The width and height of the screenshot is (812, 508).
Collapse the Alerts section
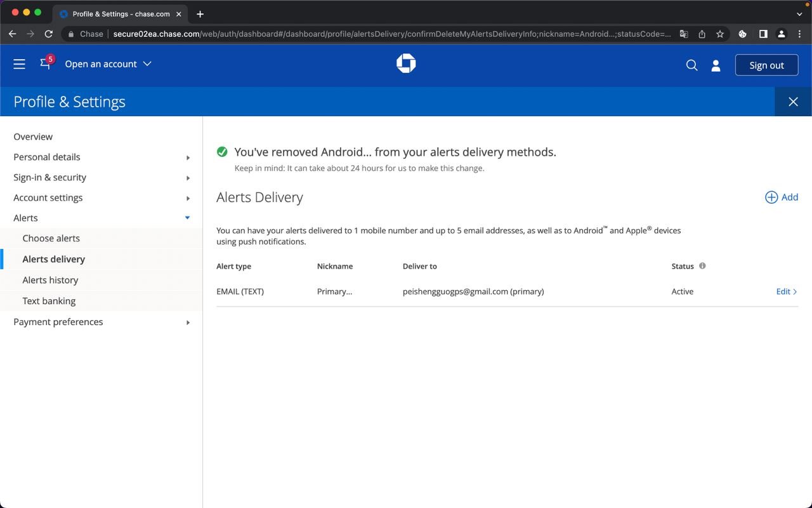(101, 218)
